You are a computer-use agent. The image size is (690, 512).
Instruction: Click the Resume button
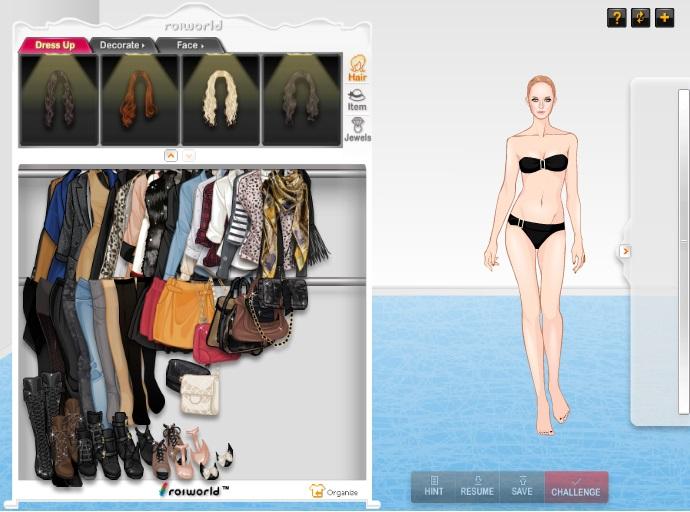tap(477, 486)
